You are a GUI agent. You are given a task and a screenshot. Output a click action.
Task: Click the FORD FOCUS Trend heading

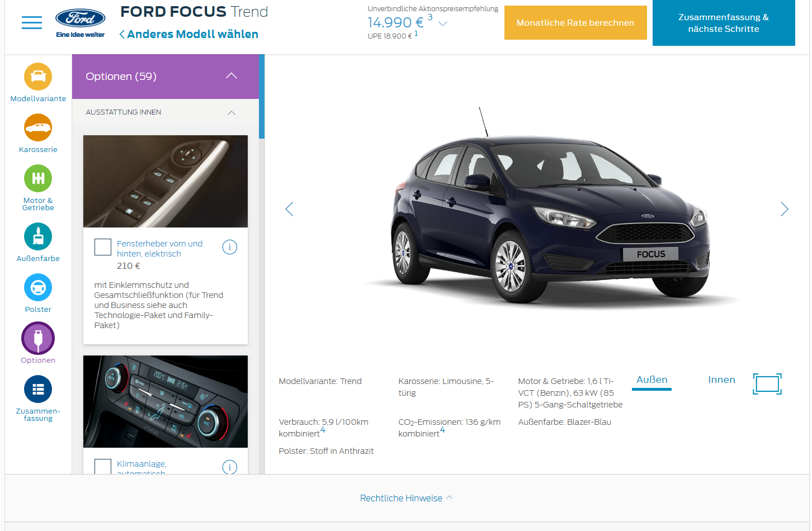[x=194, y=12]
